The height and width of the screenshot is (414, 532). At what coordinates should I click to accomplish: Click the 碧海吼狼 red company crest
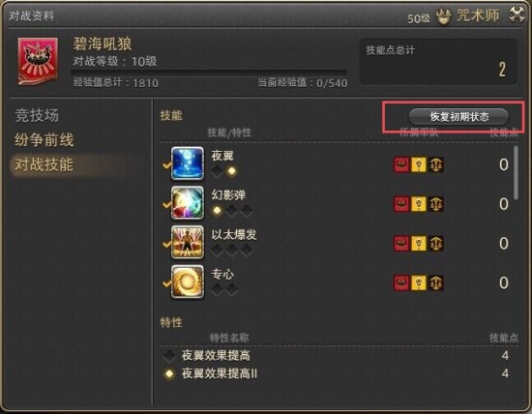[38, 61]
